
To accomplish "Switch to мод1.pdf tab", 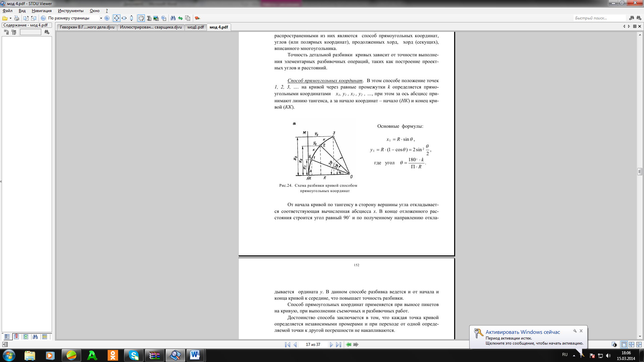I will (196, 27).
